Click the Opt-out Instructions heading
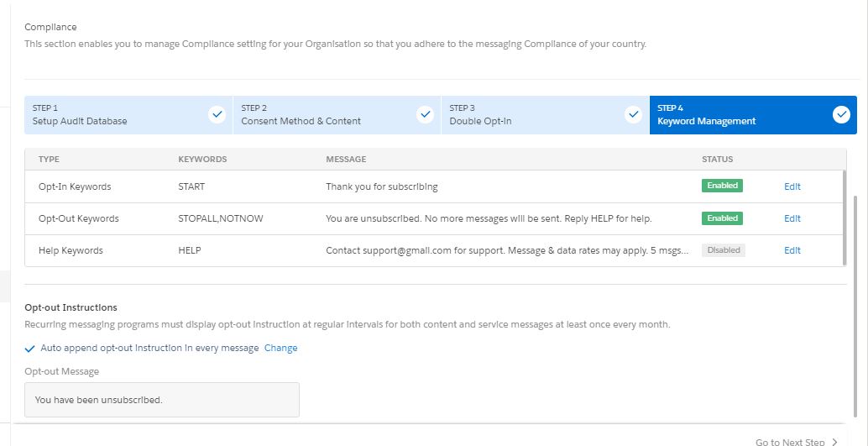 coord(71,307)
